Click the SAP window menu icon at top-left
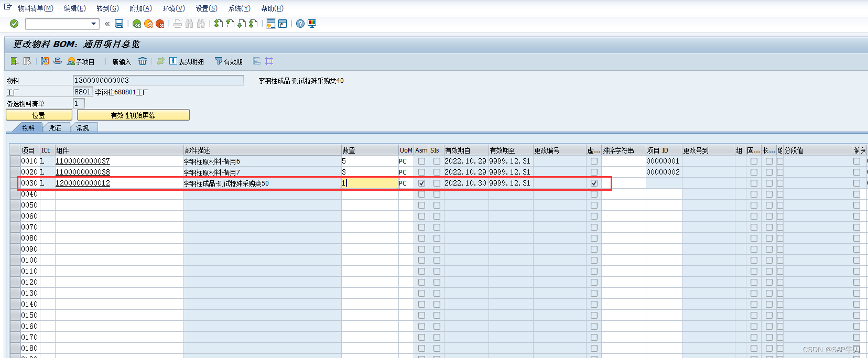Viewport: 868px width, 358px height. click(x=8, y=7)
